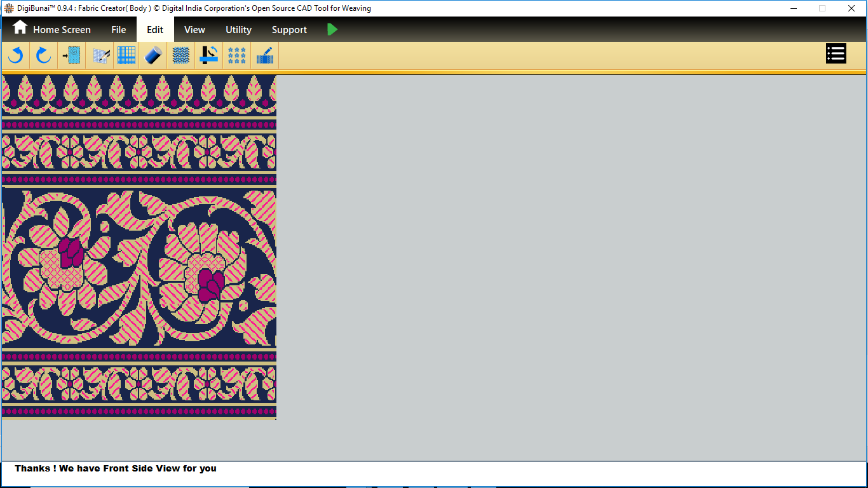Click the fabric pattern preview canvas

tap(139, 247)
